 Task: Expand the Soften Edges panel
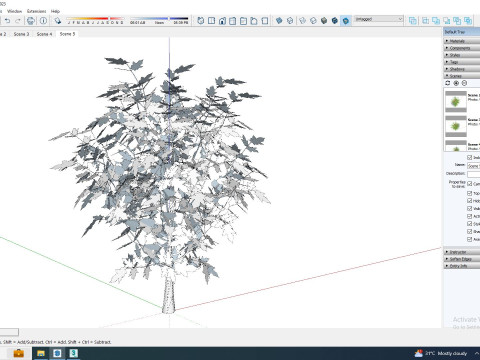pyautogui.click(x=462, y=259)
